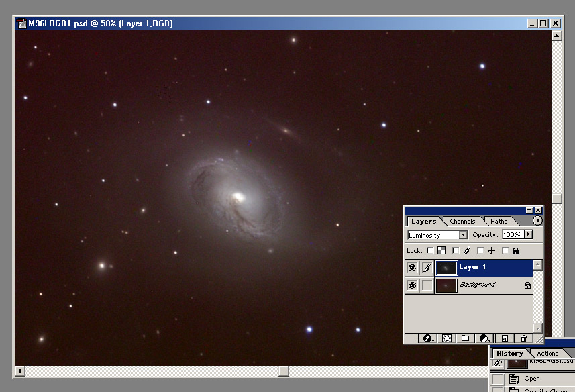Hide Layer 1 using its eye icon
The height and width of the screenshot is (392, 575).
(412, 268)
